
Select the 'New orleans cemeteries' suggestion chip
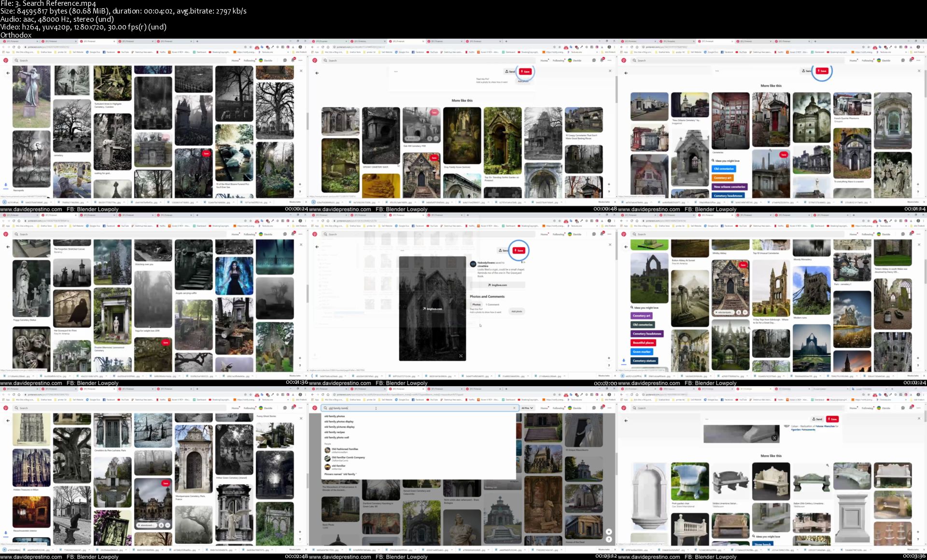pos(730,187)
